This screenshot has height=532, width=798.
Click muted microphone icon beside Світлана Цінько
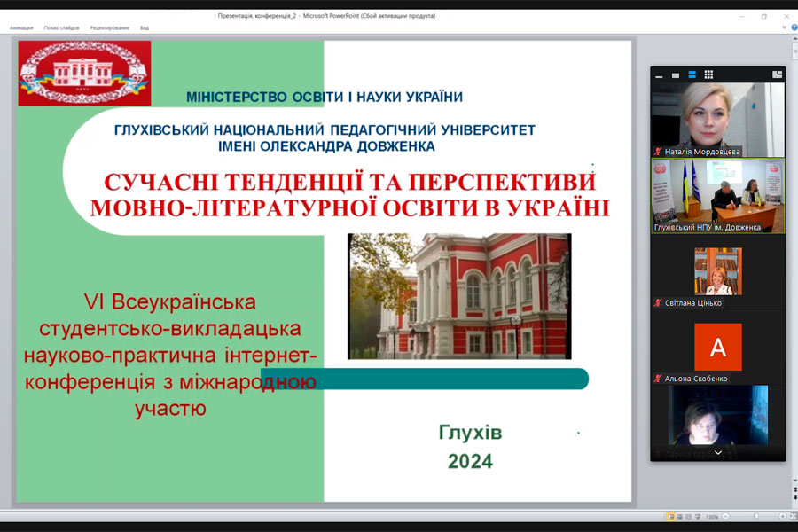tap(658, 303)
